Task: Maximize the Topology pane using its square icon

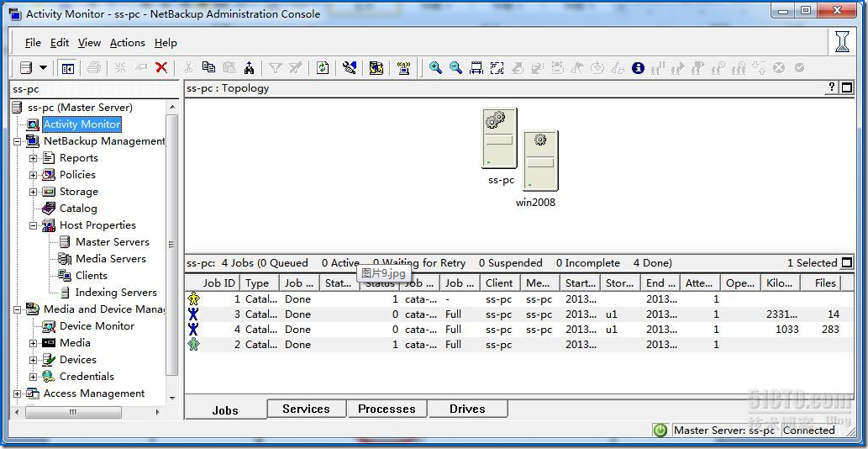Action: pos(846,87)
